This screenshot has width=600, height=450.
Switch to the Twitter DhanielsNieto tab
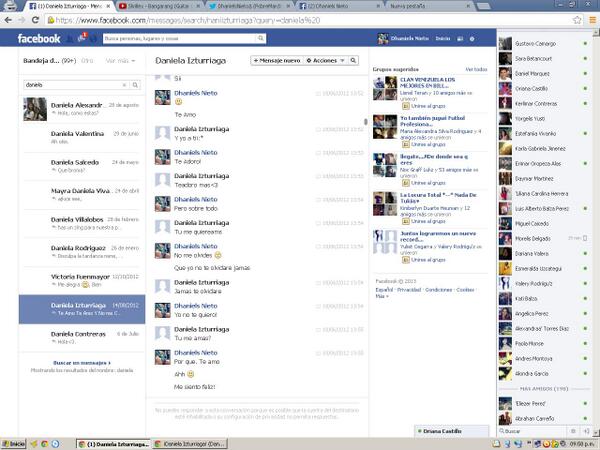[x=250, y=6]
